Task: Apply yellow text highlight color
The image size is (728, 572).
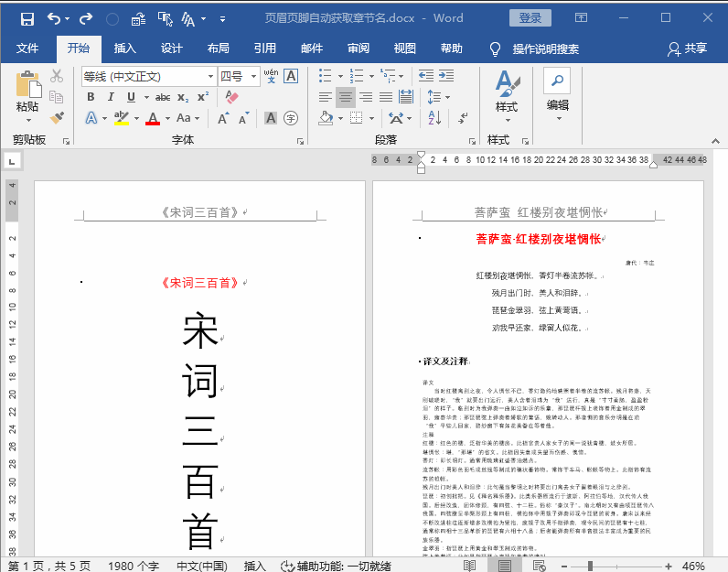Action: tap(121, 118)
